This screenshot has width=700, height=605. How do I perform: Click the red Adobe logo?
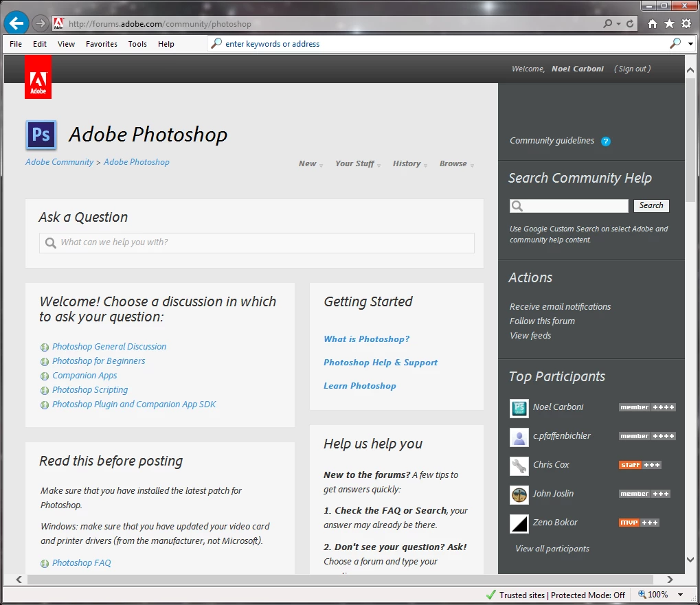pos(38,77)
